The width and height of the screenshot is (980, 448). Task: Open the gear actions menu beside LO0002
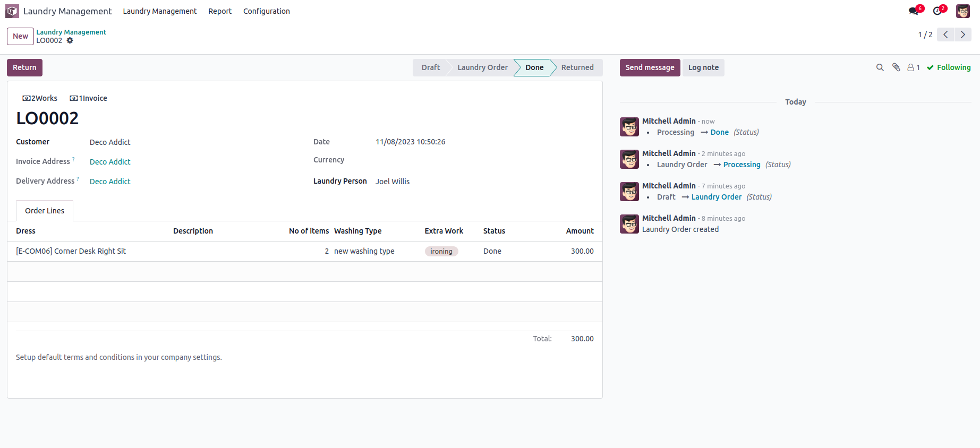coord(70,40)
